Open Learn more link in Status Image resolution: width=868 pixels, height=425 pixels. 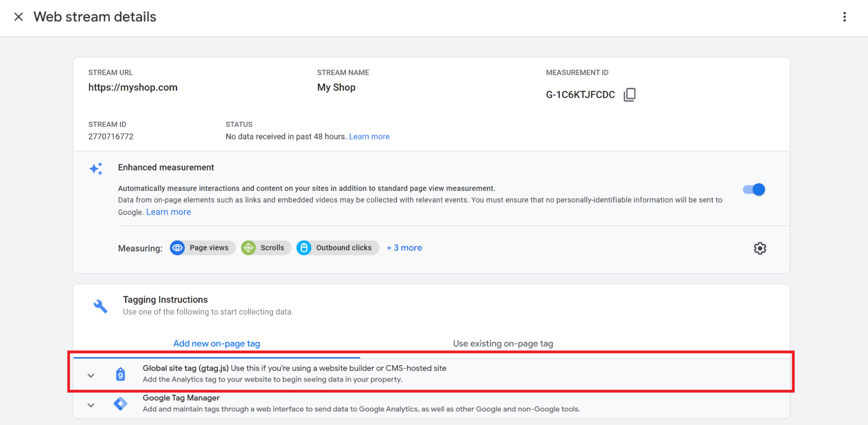(x=369, y=136)
